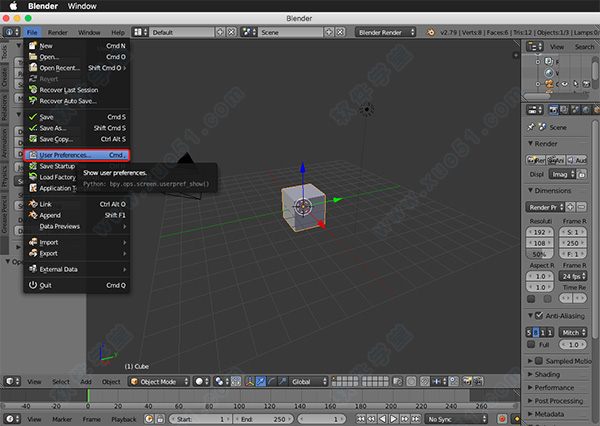Open the 3D viewport editor type selector
Viewport: 600px width, 426px height.
tap(12, 381)
